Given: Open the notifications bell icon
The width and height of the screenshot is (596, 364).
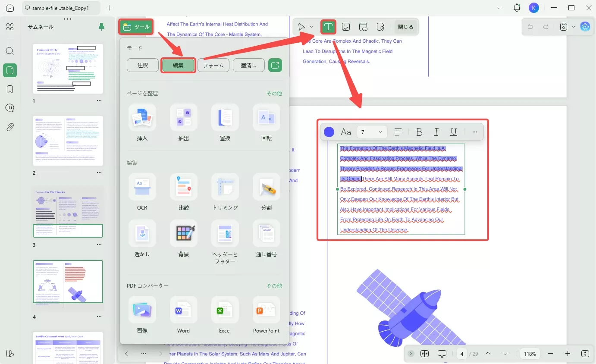Looking at the screenshot, I should [517, 8].
